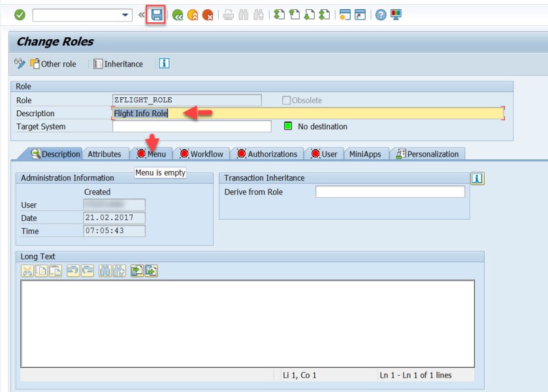Click Find Next icon in Long Text toolbar

coord(119,270)
